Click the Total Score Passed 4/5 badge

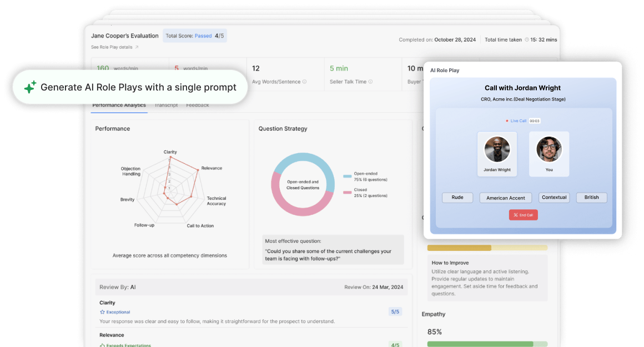point(195,36)
